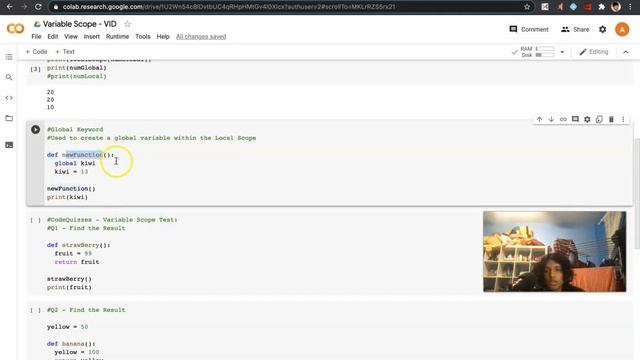Click the webcam video thumbnail
Image resolution: width=640 pixels, height=360 pixels.
point(554,251)
